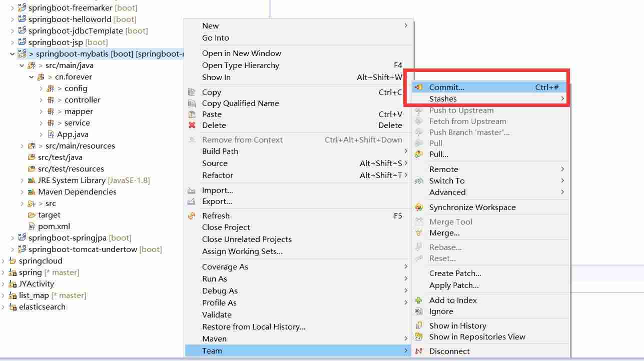Collapse the cn.forever package
The height and width of the screenshot is (361, 644).
[32, 77]
